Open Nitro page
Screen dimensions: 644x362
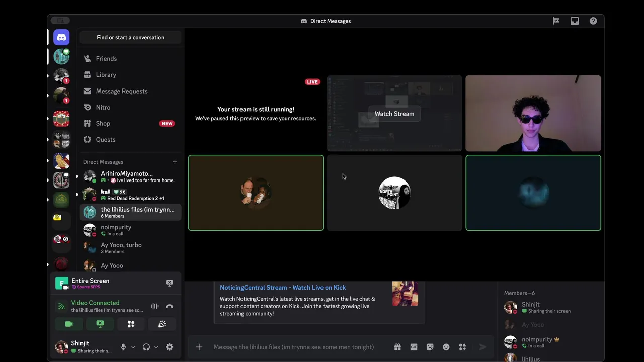coord(130,107)
